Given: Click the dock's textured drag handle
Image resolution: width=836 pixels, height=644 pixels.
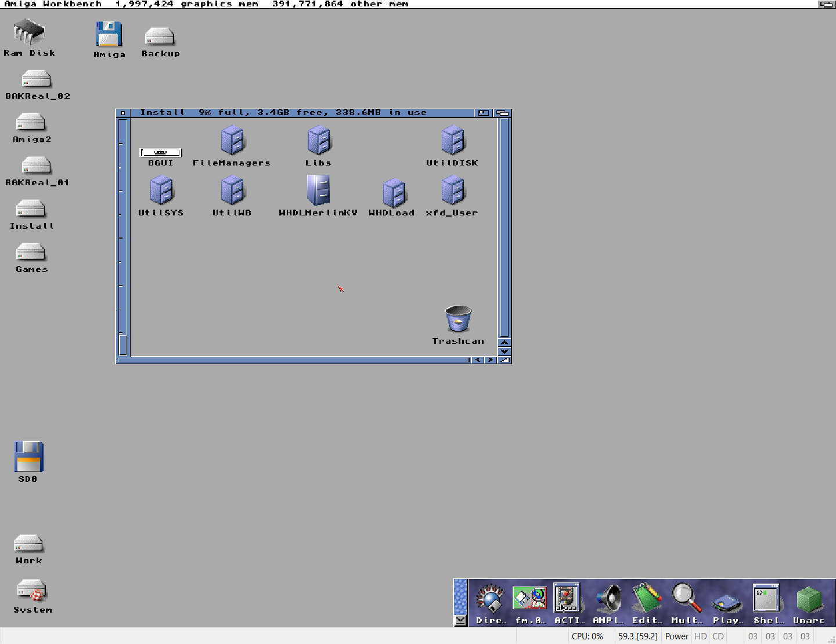Looking at the screenshot, I should coord(460,596).
